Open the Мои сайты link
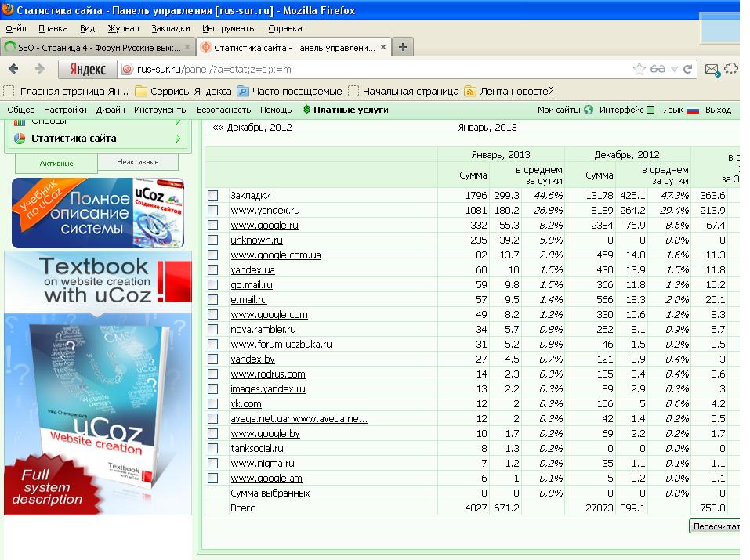750x560 pixels. [559, 110]
